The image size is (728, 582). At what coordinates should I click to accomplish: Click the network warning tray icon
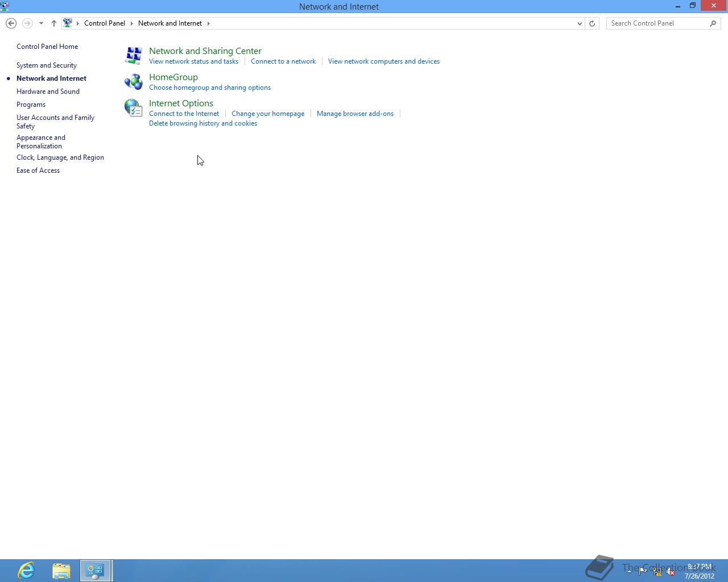click(657, 572)
